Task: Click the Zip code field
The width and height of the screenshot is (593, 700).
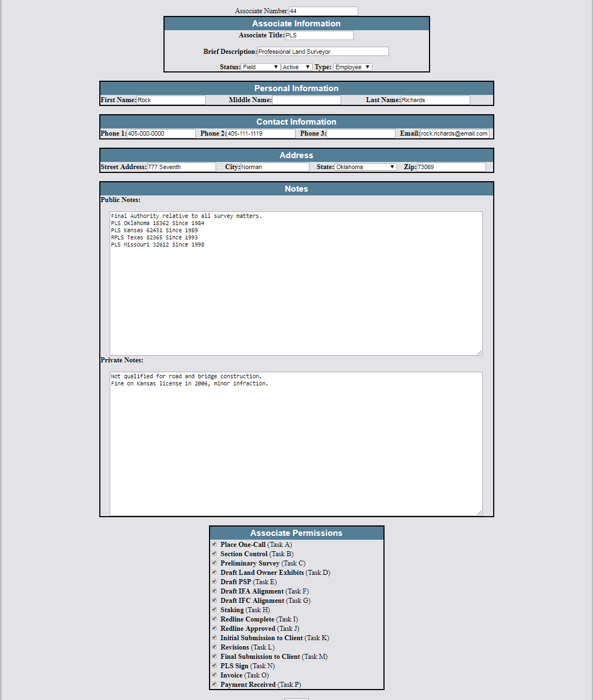Action: pyautogui.click(x=451, y=167)
